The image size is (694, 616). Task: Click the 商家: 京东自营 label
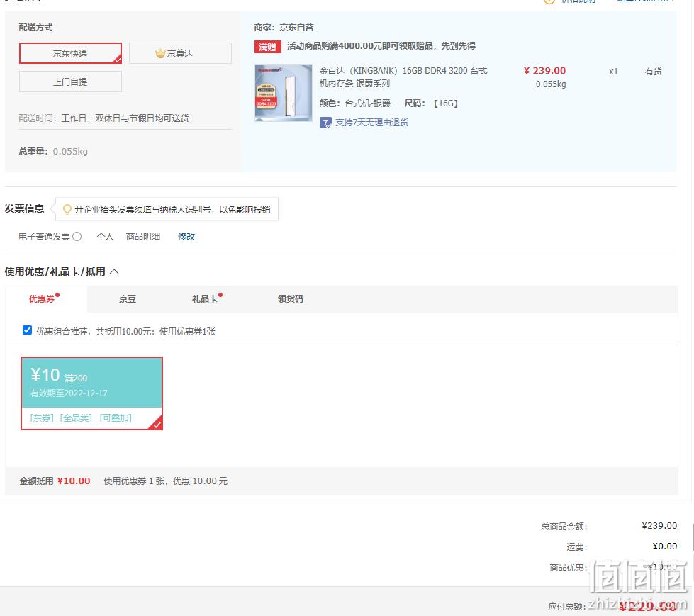[x=284, y=28]
